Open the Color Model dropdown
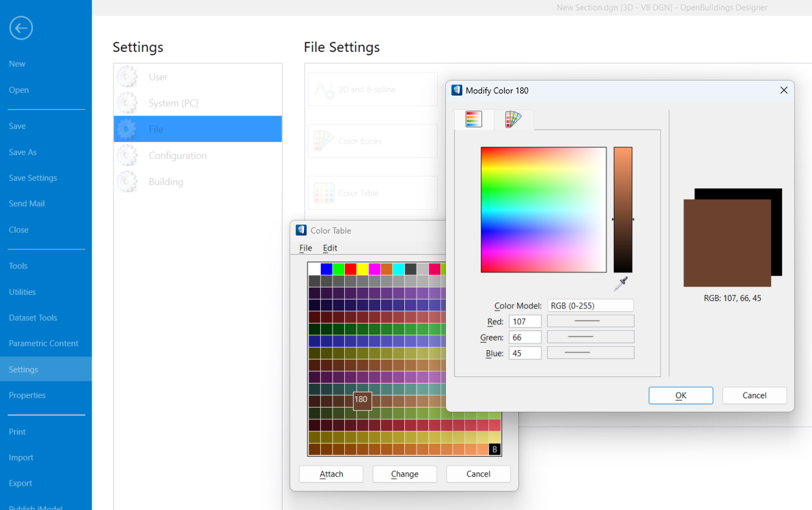 [590, 305]
